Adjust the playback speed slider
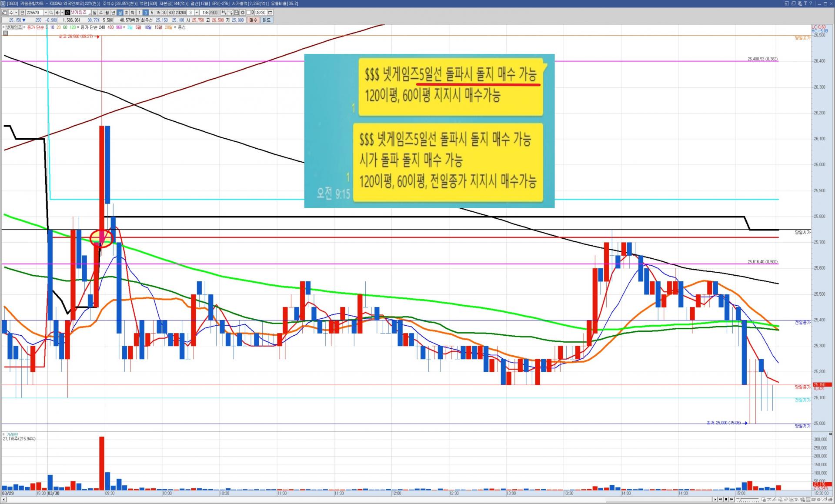Image resolution: width=835 pixels, height=504 pixels. (741, 499)
